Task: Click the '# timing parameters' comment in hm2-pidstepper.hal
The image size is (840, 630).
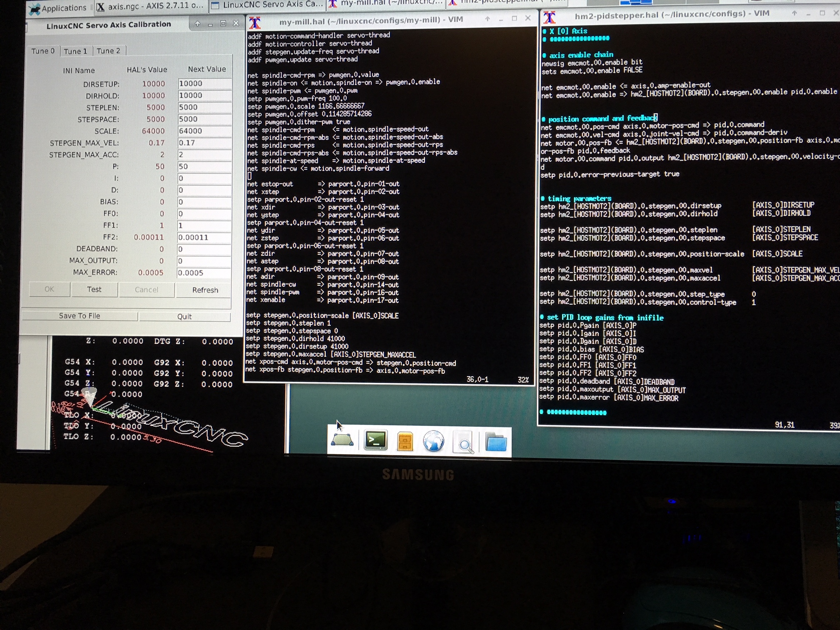Action: point(576,198)
